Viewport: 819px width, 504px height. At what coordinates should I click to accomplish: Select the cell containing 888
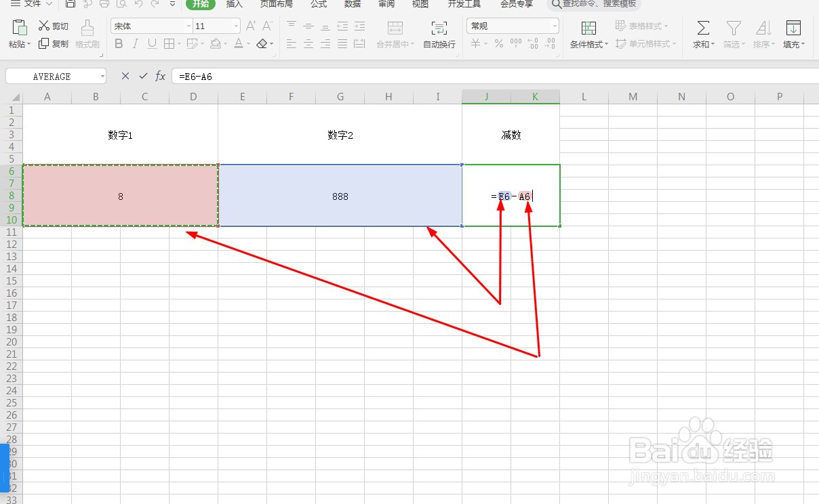[x=340, y=196]
